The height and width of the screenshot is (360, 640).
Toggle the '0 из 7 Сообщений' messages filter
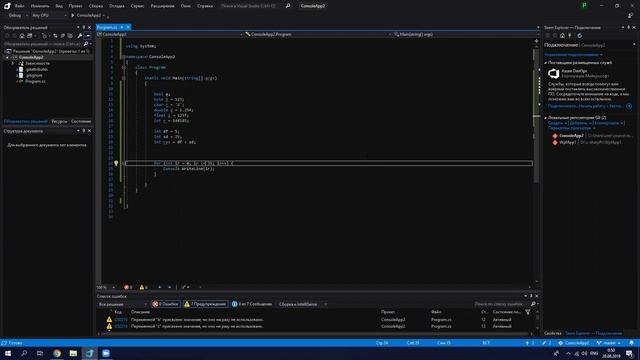[252, 304]
